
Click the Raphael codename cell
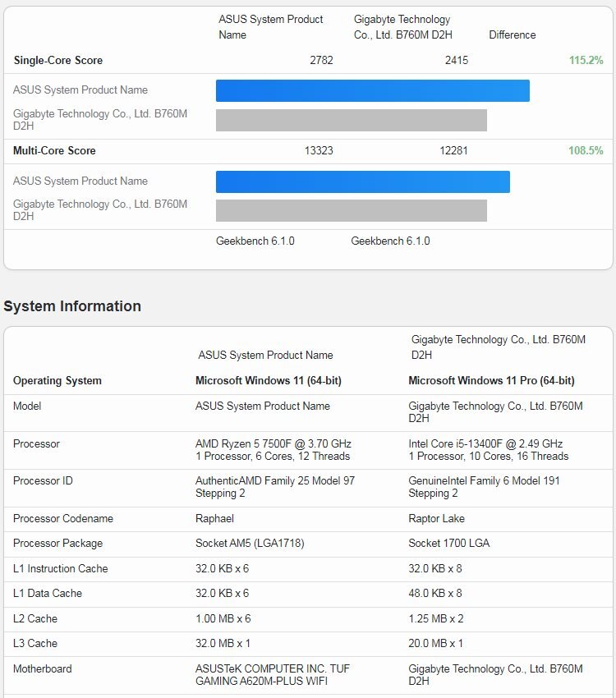point(214,519)
